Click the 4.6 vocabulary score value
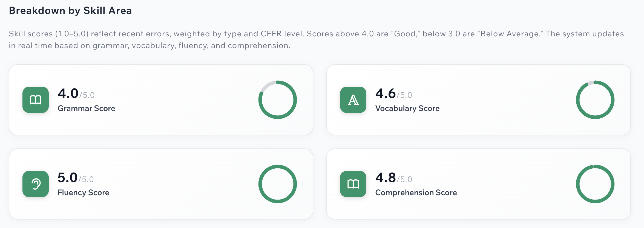 point(386,93)
